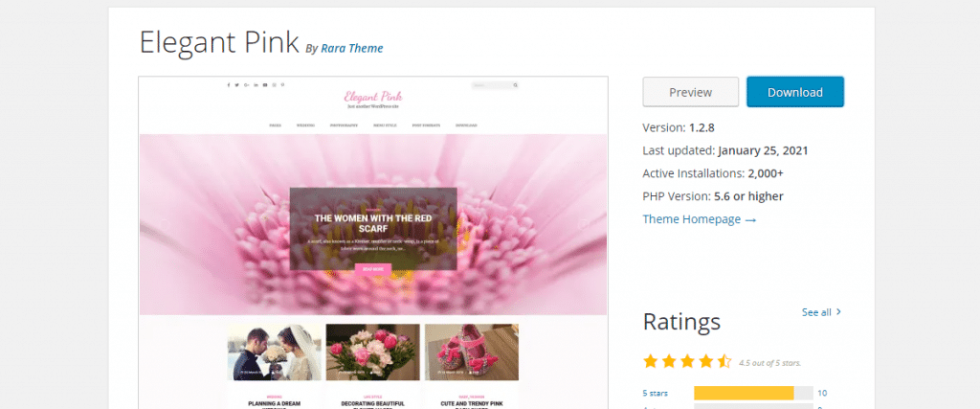Click the YouTube icon in the theme preview
Image resolution: width=980 pixels, height=409 pixels.
265,85
